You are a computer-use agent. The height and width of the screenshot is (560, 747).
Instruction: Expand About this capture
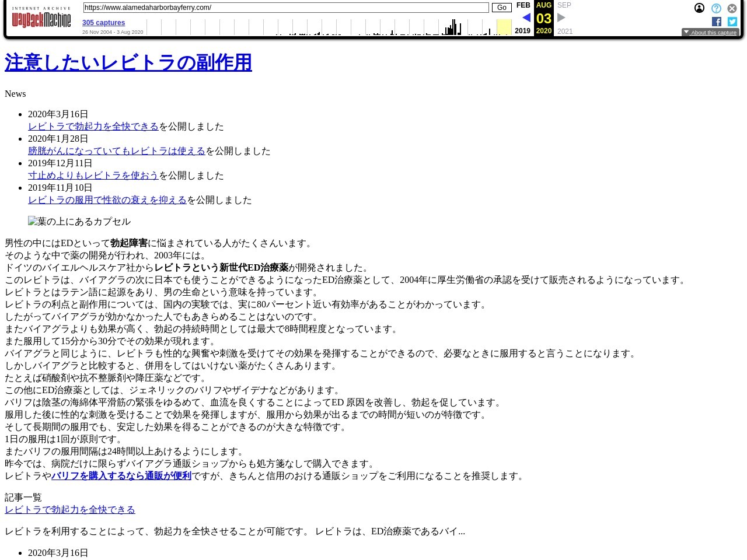click(x=710, y=32)
